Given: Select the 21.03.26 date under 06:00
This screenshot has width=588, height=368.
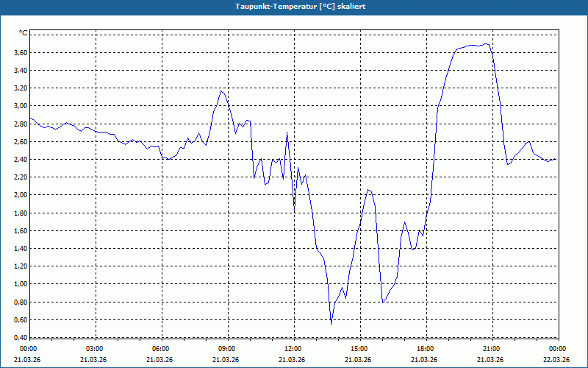Looking at the screenshot, I should coord(159,360).
